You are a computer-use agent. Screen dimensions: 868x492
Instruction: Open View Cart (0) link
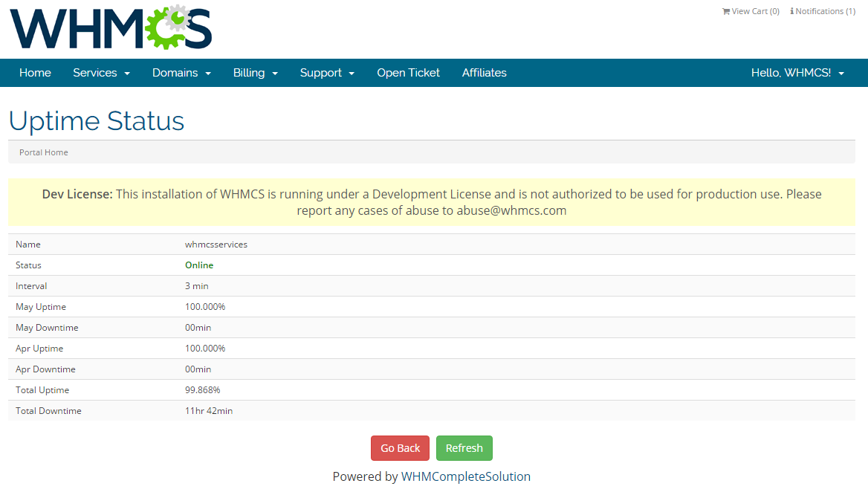(751, 11)
